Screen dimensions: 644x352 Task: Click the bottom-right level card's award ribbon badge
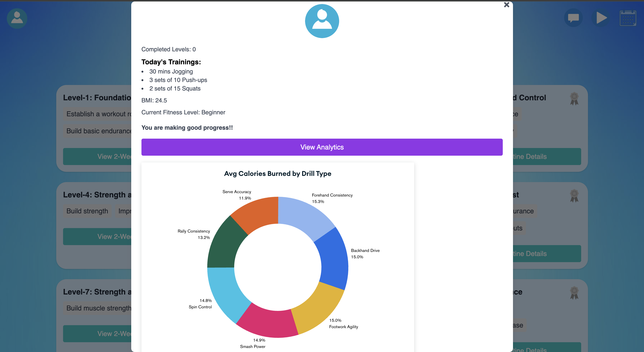574,293
